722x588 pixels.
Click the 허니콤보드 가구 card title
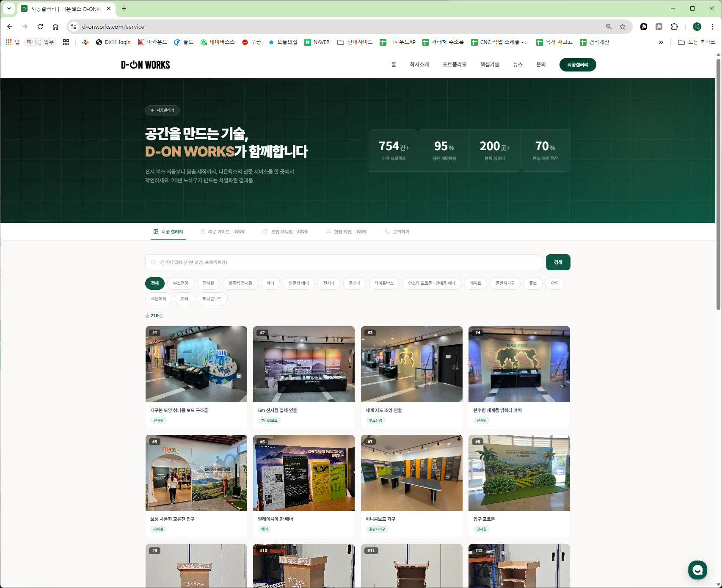[380, 519]
